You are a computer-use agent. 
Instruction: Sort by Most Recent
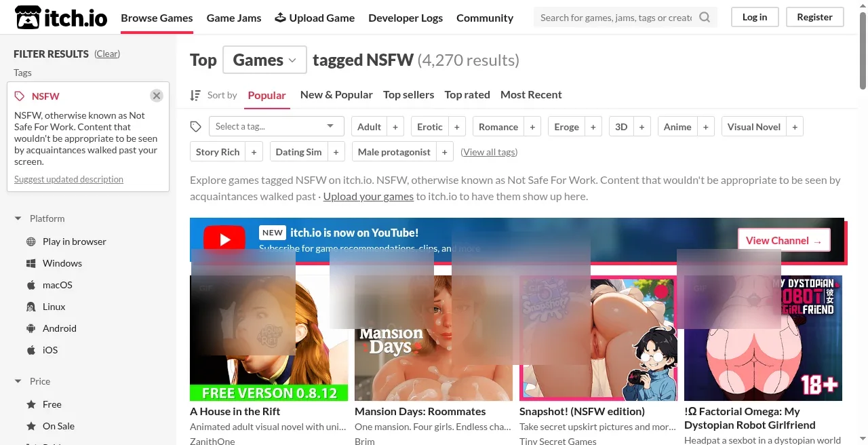click(531, 94)
